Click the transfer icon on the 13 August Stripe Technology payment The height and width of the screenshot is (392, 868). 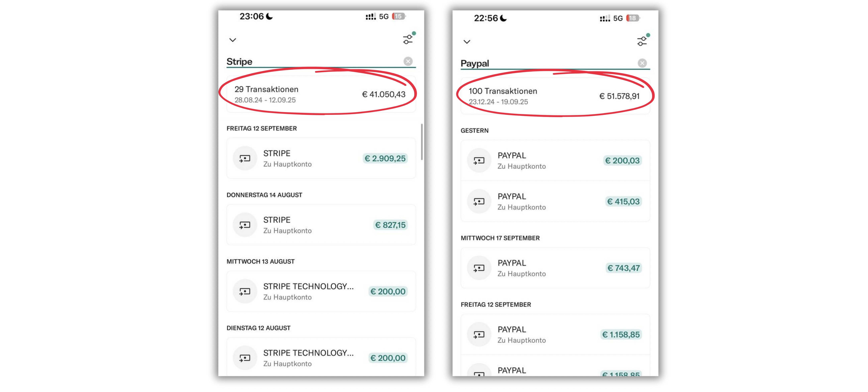(x=245, y=291)
